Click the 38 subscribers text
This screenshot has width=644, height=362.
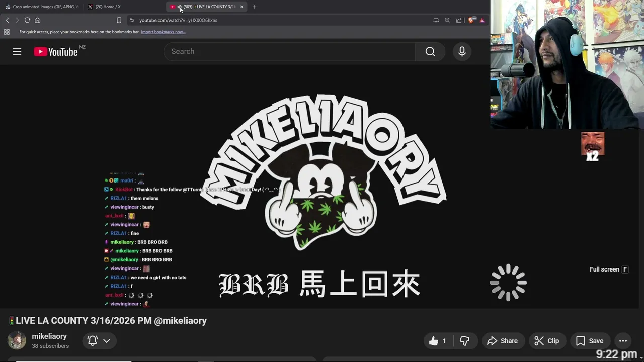pos(50,346)
